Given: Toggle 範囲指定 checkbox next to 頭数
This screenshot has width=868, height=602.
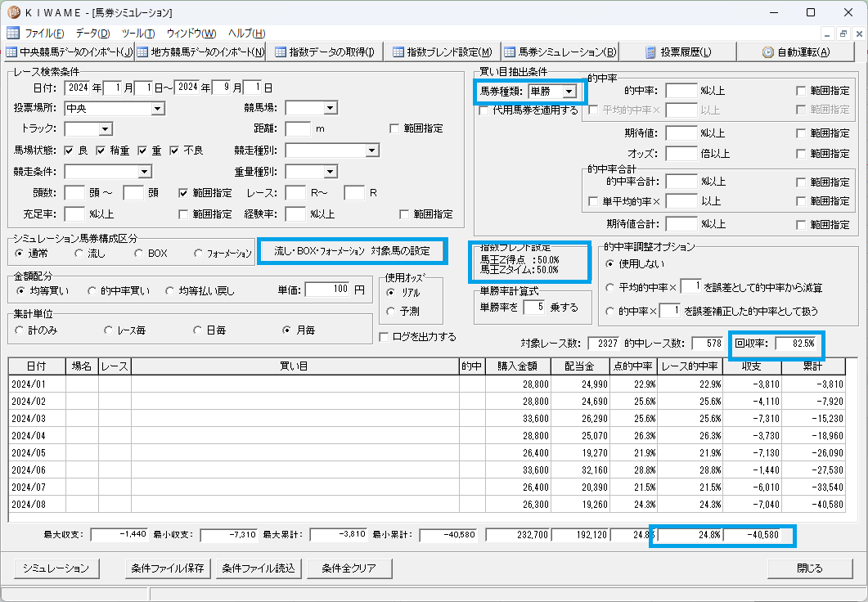Looking at the screenshot, I should pos(184,193).
